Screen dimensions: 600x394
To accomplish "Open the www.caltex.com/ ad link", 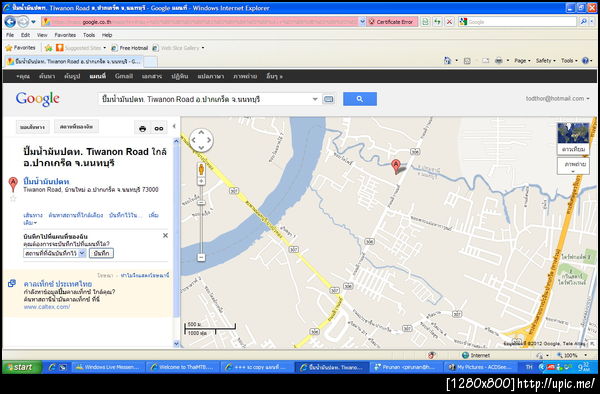I will (47, 307).
